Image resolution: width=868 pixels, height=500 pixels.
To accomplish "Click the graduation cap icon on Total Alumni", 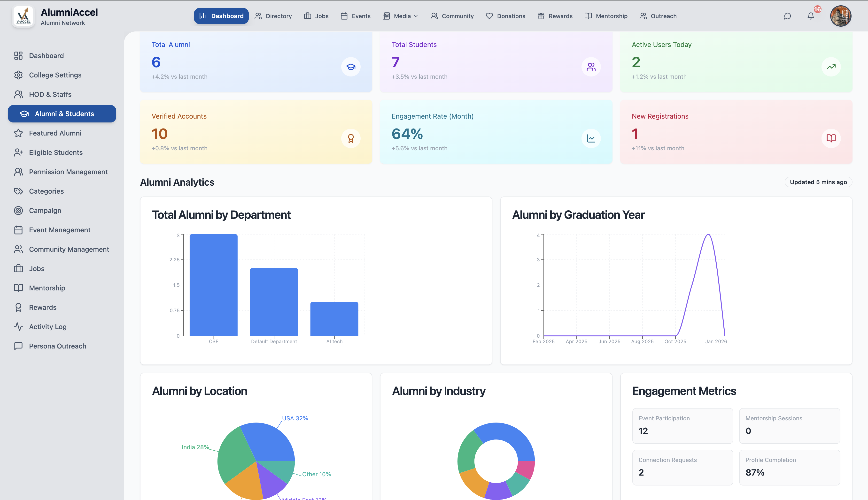I will point(350,67).
